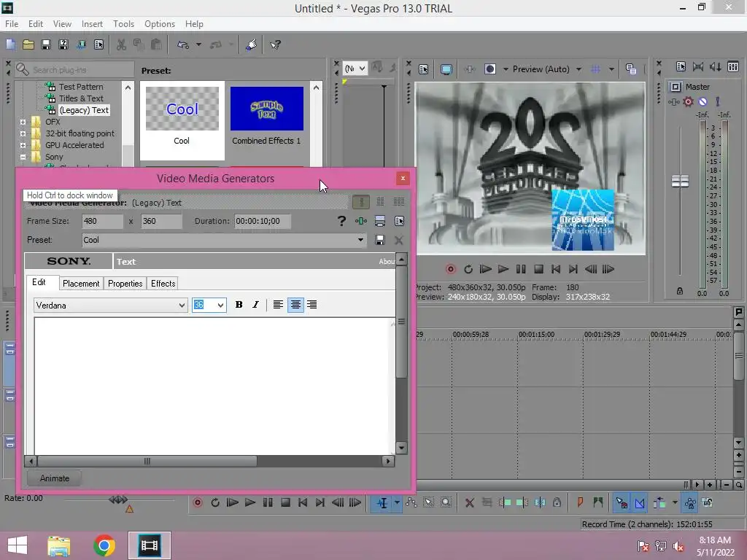Click the question mark help icon in the generator
Viewport: 747px width, 560px height.
click(341, 221)
